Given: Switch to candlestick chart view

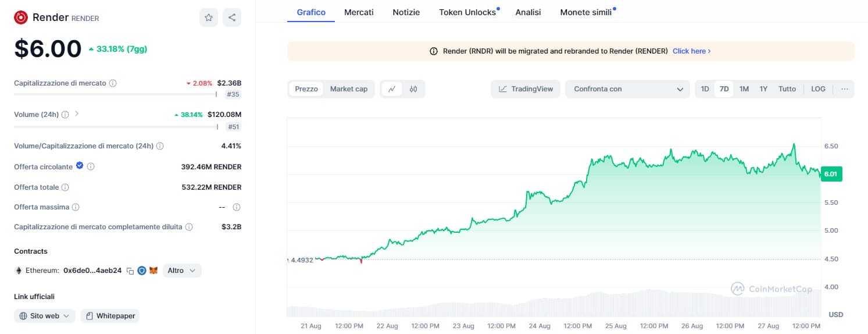Looking at the screenshot, I should pyautogui.click(x=413, y=89).
